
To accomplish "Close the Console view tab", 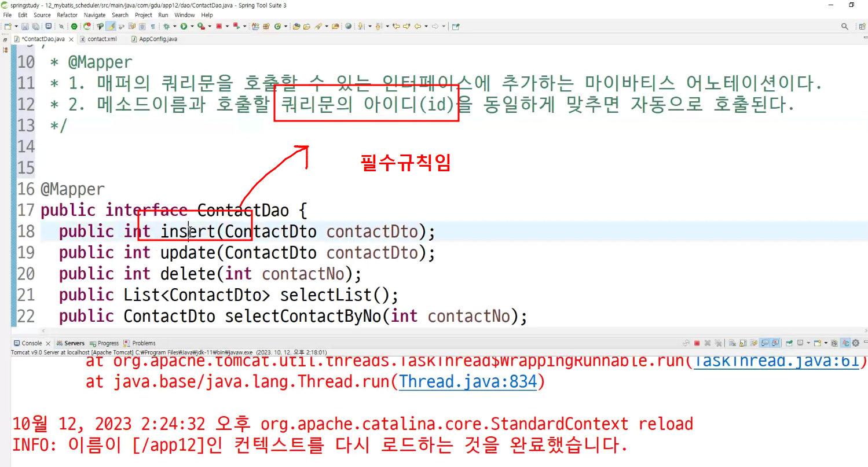I will tap(48, 343).
